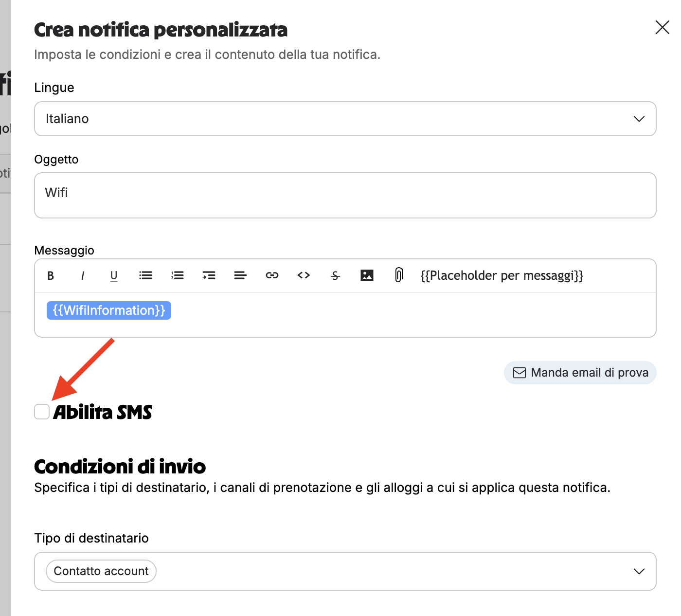Image resolution: width=681 pixels, height=616 pixels.
Task: Open the text alignment option
Action: pyautogui.click(x=240, y=275)
